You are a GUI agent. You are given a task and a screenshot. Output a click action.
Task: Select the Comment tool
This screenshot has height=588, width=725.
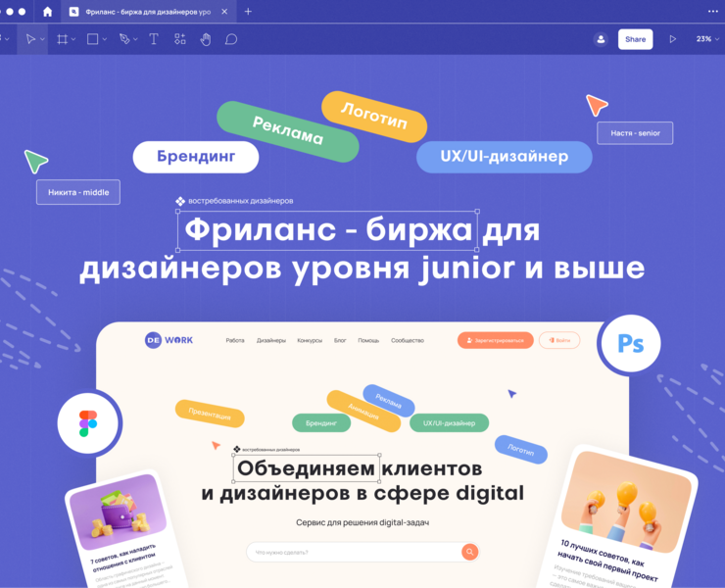(x=231, y=39)
